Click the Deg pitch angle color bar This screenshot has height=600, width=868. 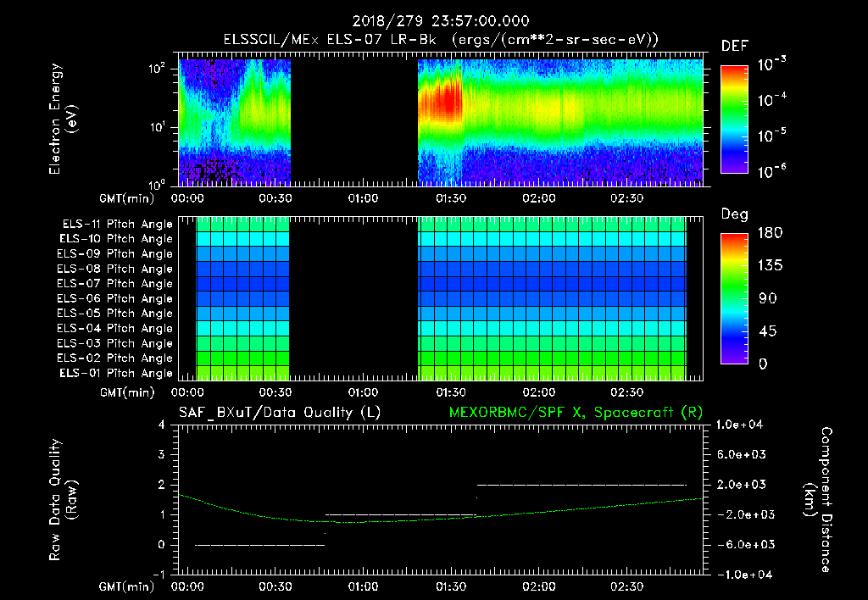734,298
